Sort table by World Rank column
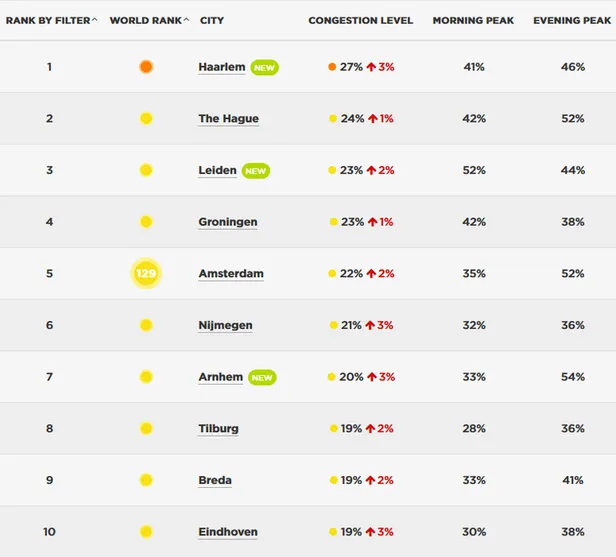 point(149,21)
